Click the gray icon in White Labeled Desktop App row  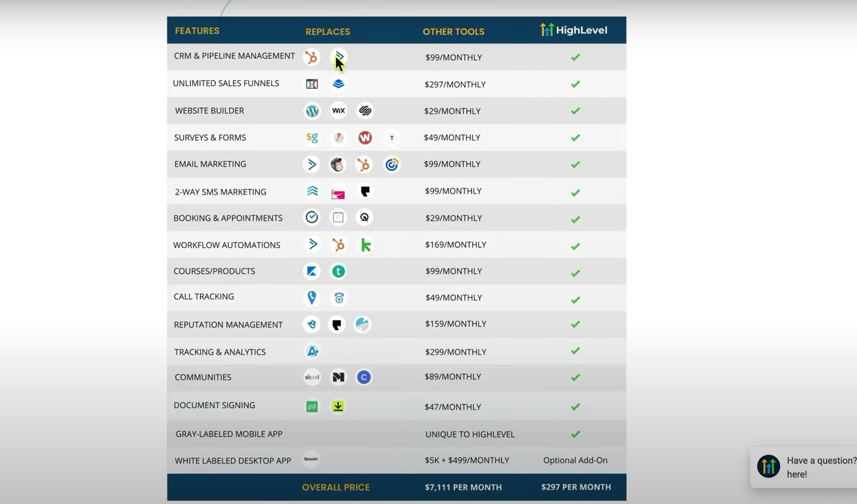pyautogui.click(x=311, y=459)
